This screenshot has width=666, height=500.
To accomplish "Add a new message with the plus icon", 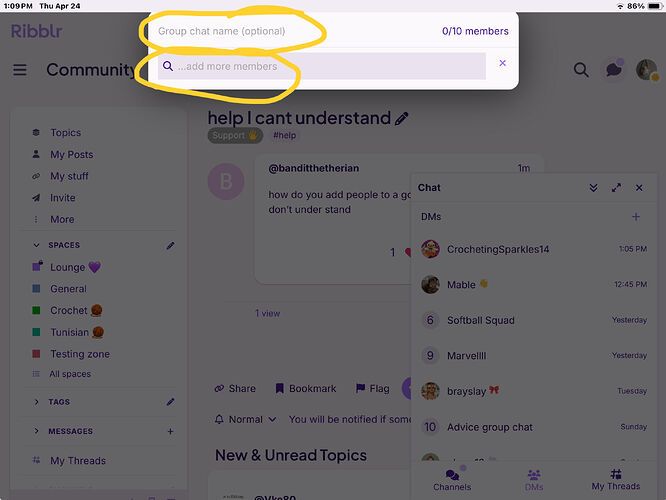I will coord(170,432).
